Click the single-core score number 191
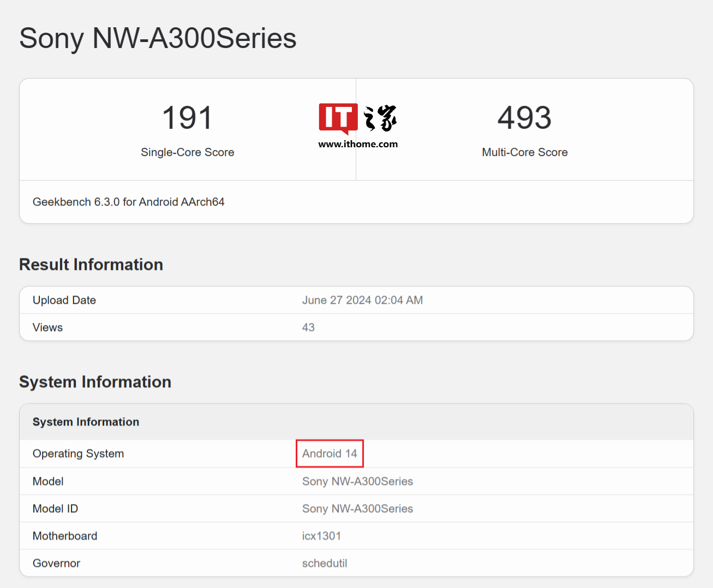 187,118
